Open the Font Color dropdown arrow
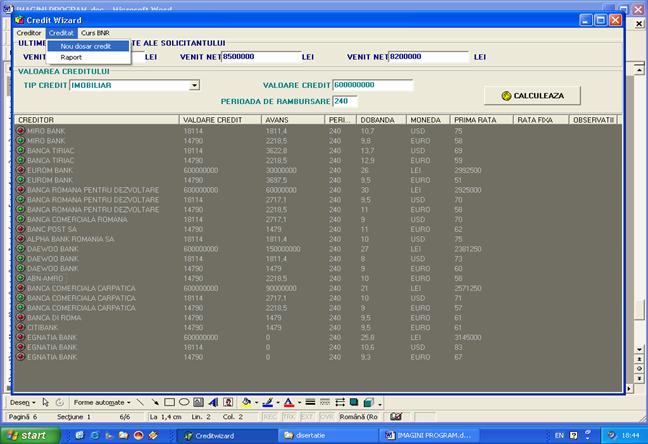 299,402
